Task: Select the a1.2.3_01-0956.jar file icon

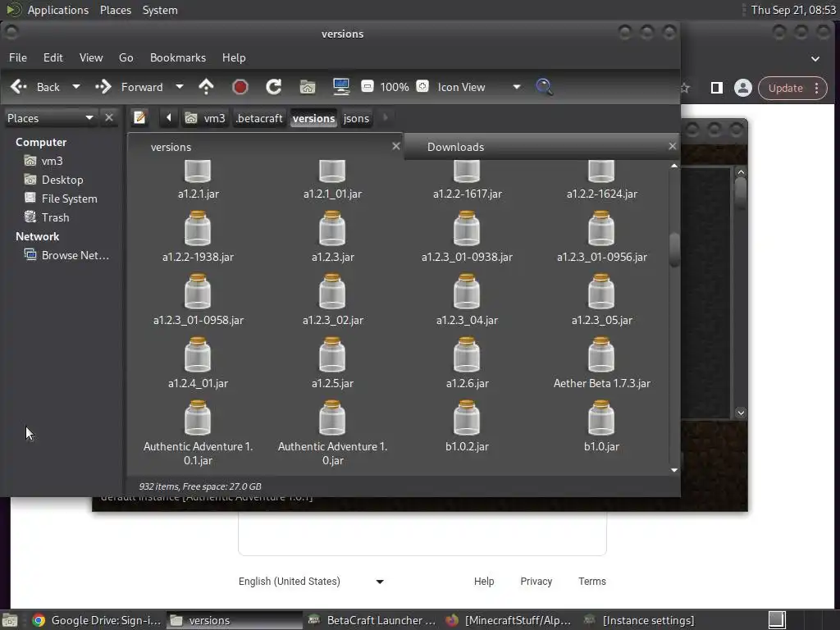Action: [x=601, y=229]
